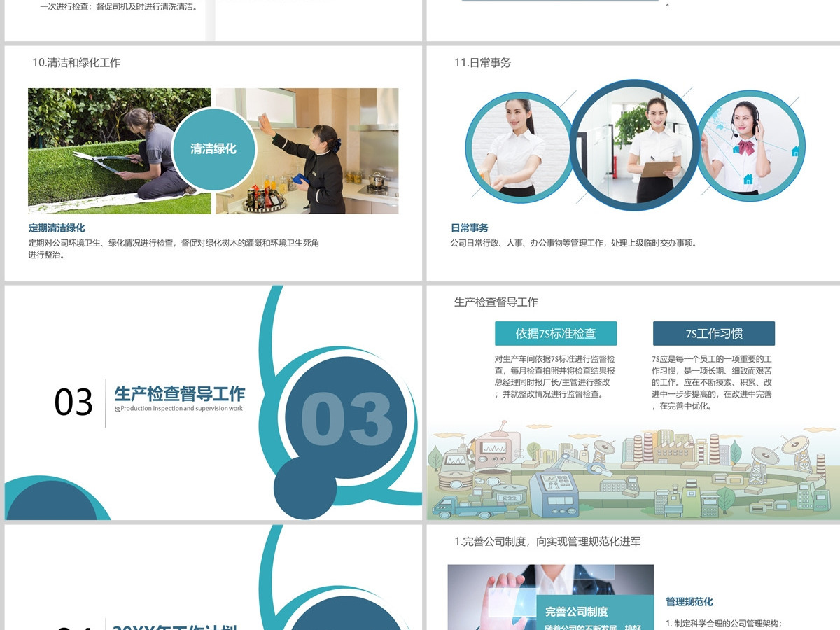Click the 7S工作习惯 dark blue label box
This screenshot has height=630, width=840.
(714, 334)
